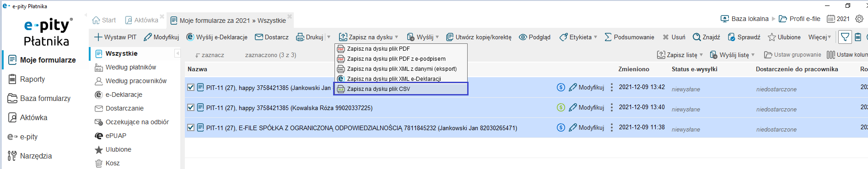Click Wystaw PIT plus button
This screenshot has width=868, height=169.
[115, 37]
